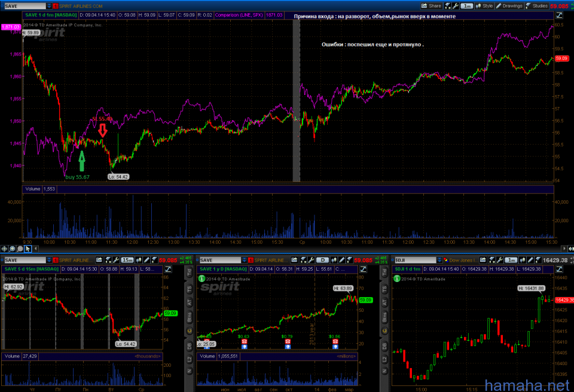The height and width of the screenshot is (392, 574).
Task: Select the pointer cursor tool below main chart
Action: [28, 249]
